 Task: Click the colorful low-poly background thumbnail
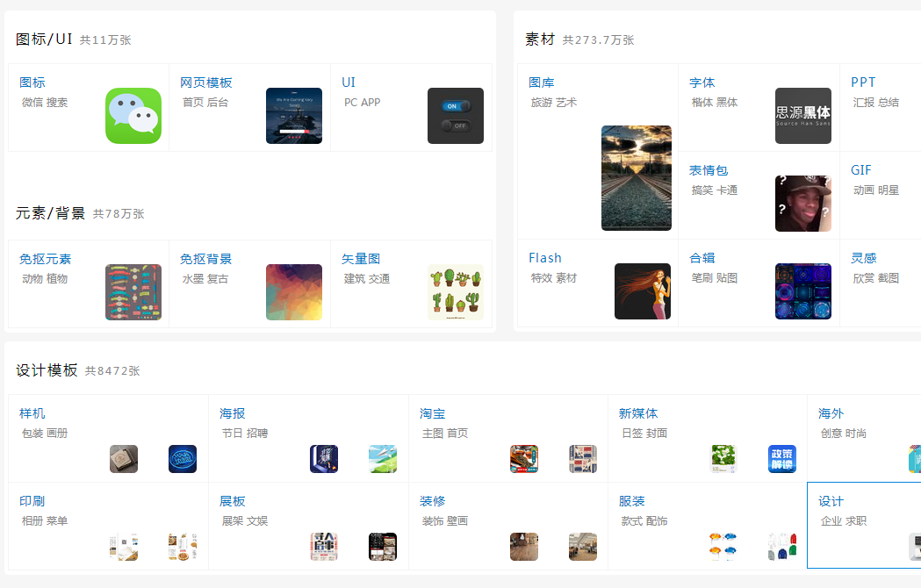pos(294,292)
